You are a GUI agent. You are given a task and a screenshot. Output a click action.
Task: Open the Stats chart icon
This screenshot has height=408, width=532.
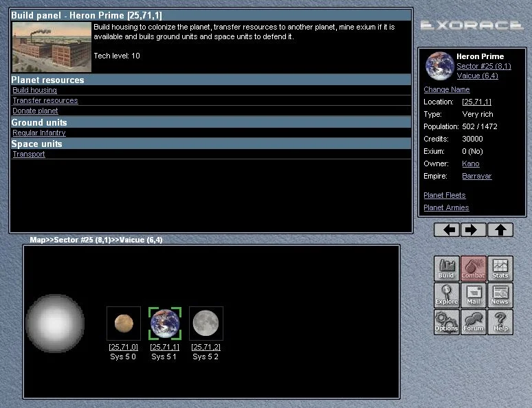pos(500,269)
